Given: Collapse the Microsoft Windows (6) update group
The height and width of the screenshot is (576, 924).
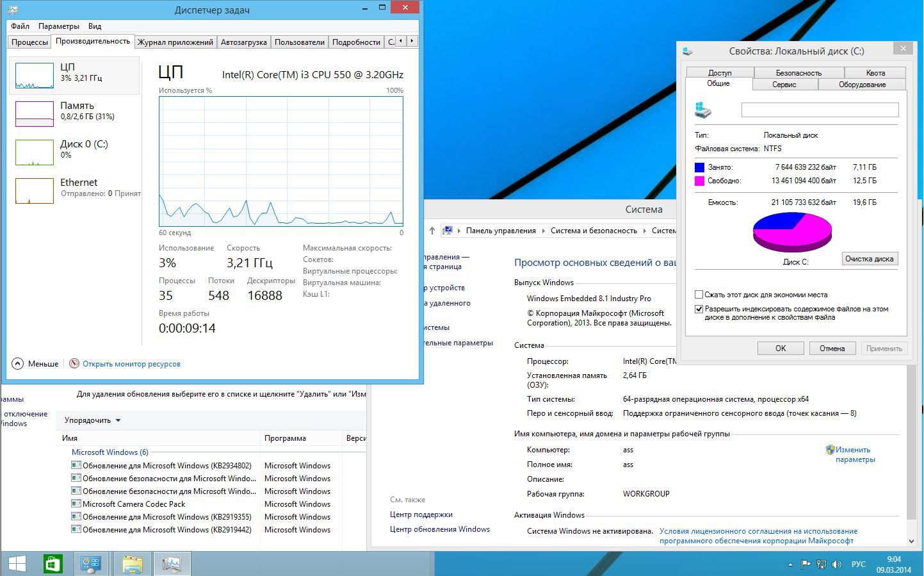Looking at the screenshot, I should 109,452.
